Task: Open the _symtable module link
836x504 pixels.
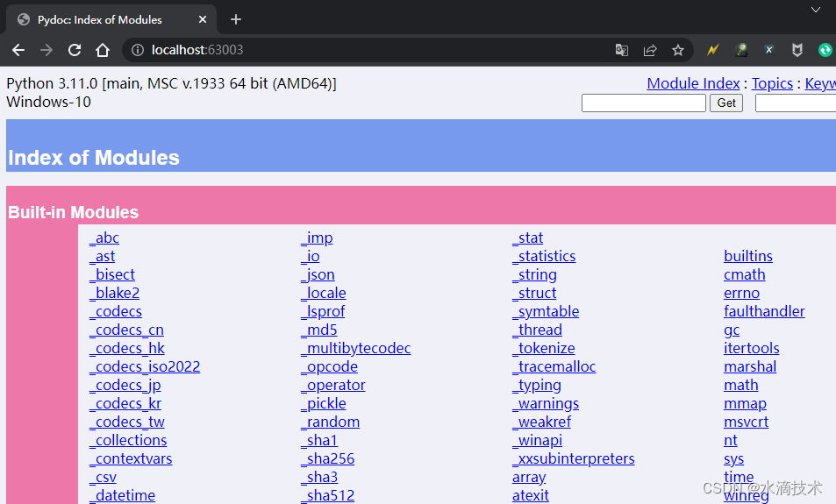Action: pos(546,312)
